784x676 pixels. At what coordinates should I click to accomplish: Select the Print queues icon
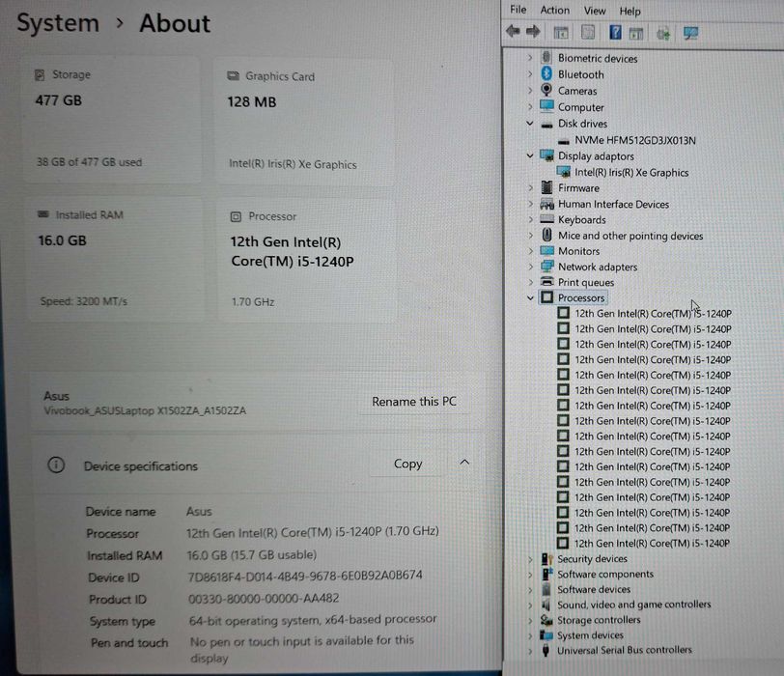click(x=547, y=281)
